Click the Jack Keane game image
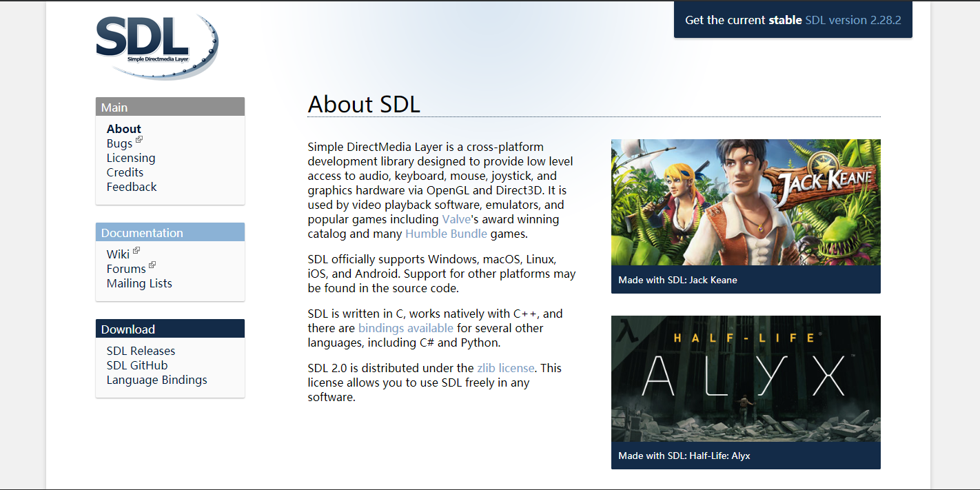Image resolution: width=980 pixels, height=490 pixels. pyautogui.click(x=746, y=203)
